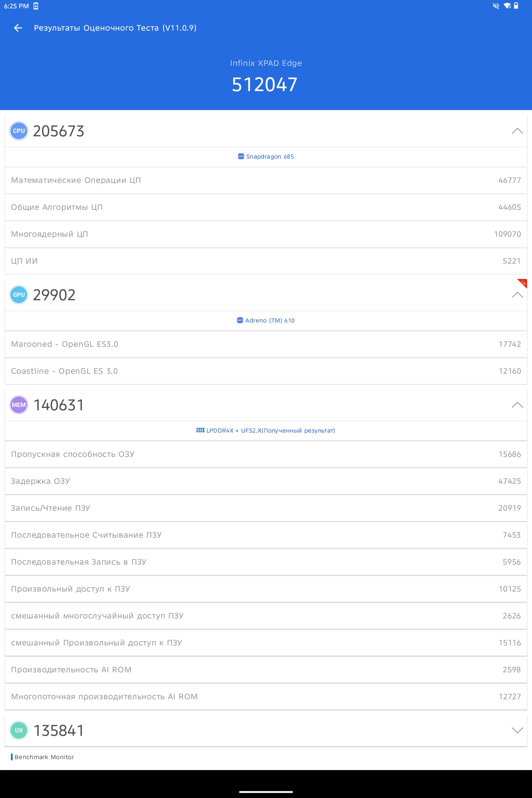
Task: Tap the back arrow in the header
Action: click(18, 28)
